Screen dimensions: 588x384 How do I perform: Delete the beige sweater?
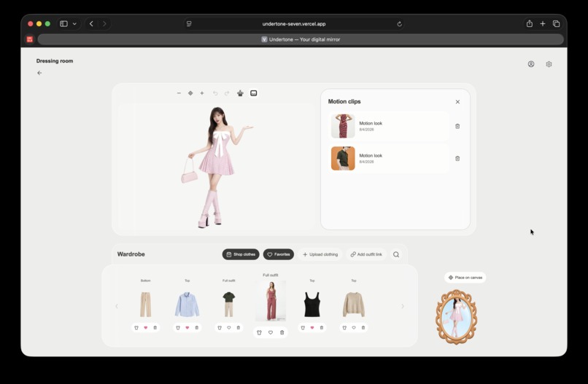pos(363,328)
